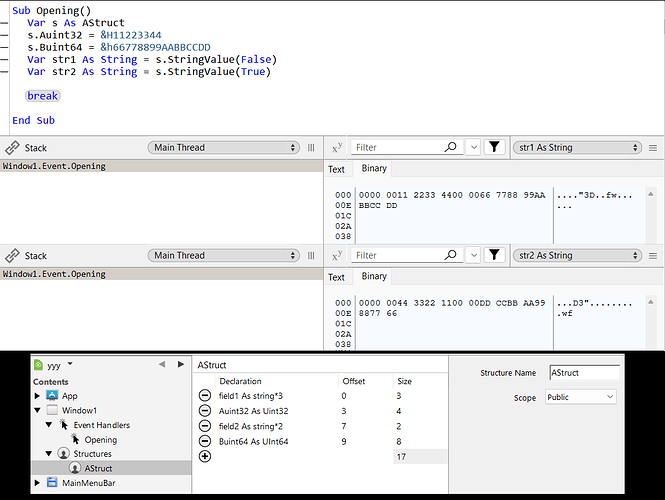This screenshot has height=500, width=665.
Task: Remove the Auint32 As Uint32 row
Action: pyautogui.click(x=205, y=411)
